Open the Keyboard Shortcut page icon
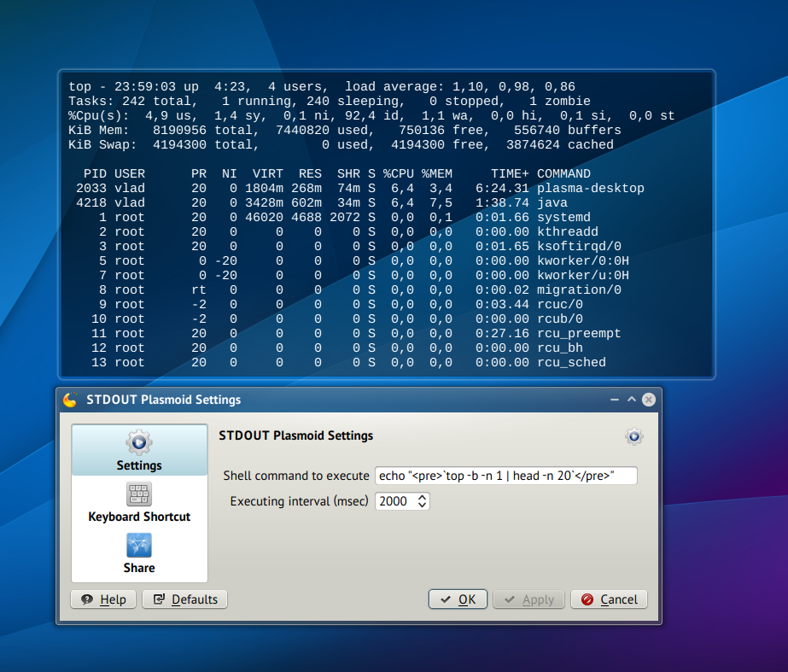 (139, 494)
